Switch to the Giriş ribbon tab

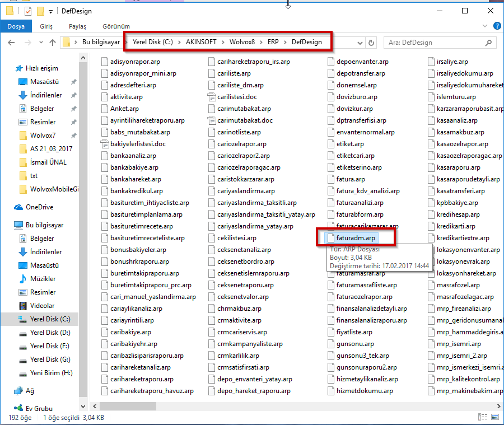tap(46, 26)
